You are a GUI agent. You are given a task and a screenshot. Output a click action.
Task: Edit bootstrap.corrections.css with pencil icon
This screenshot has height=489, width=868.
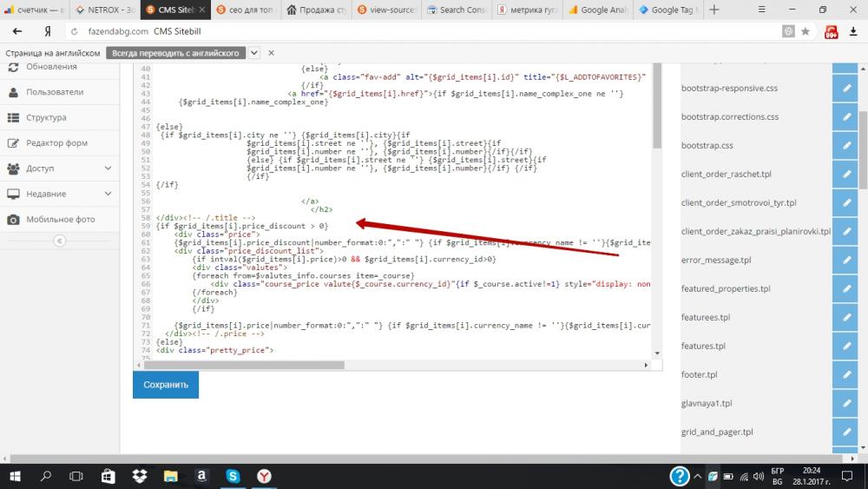coord(845,117)
